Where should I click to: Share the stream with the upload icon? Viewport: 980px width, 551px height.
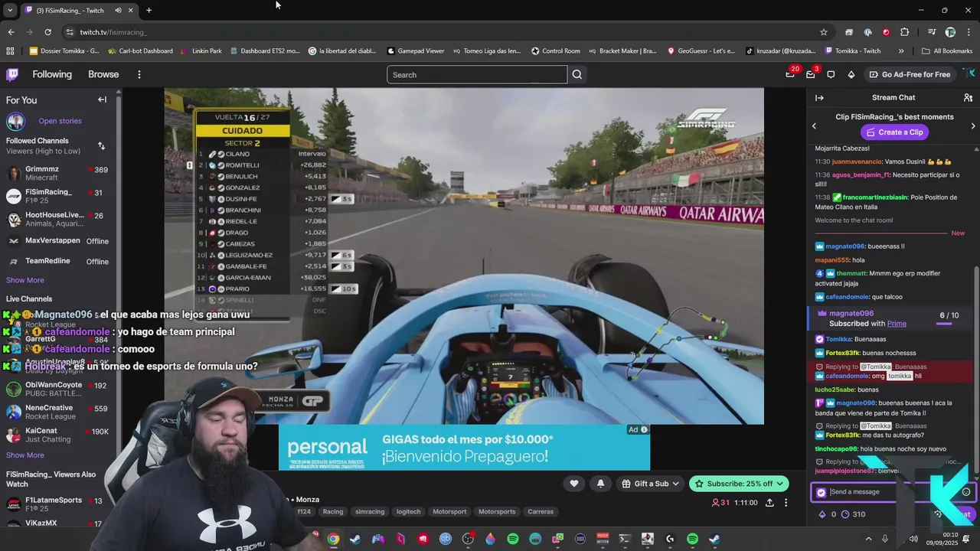tap(769, 503)
